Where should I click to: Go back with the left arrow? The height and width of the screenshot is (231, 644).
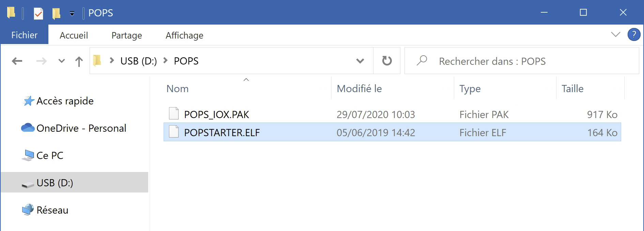tap(17, 61)
